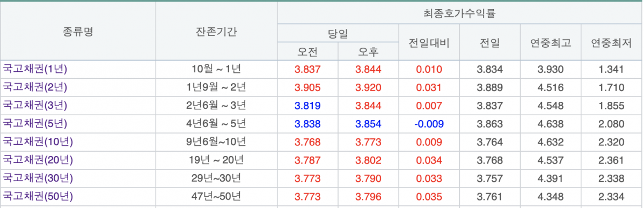Viewport: 644px width, 208px height.
Task: Open the 국고채권(2년) link
Action: (35, 87)
